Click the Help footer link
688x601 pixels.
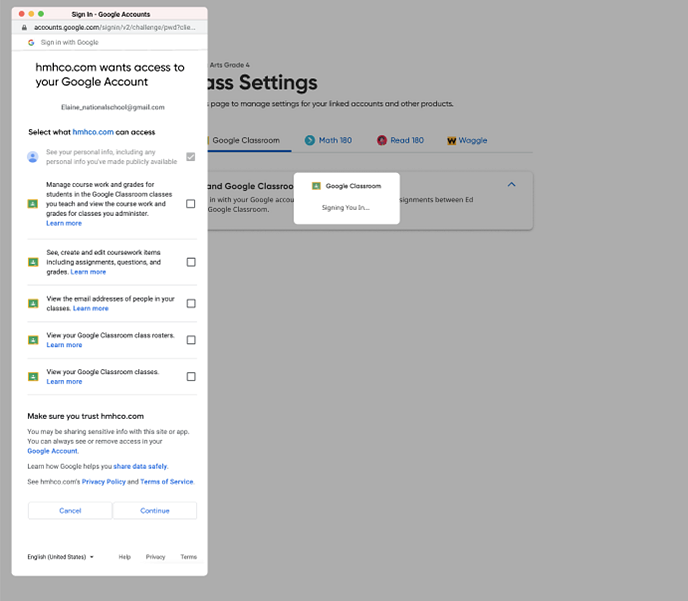125,557
